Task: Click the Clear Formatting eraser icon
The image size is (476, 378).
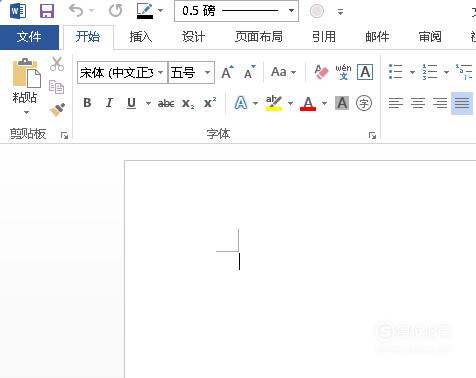Action: 321,72
